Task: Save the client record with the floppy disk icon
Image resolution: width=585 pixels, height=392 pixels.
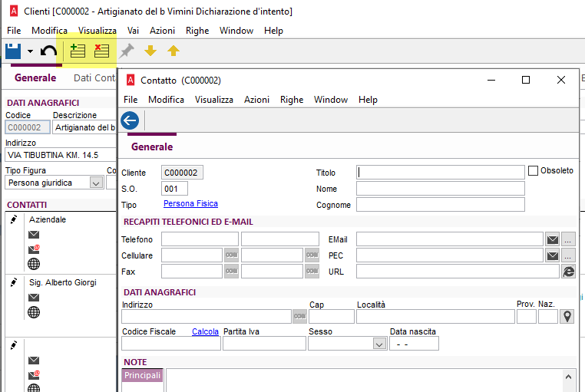Action: [13, 51]
